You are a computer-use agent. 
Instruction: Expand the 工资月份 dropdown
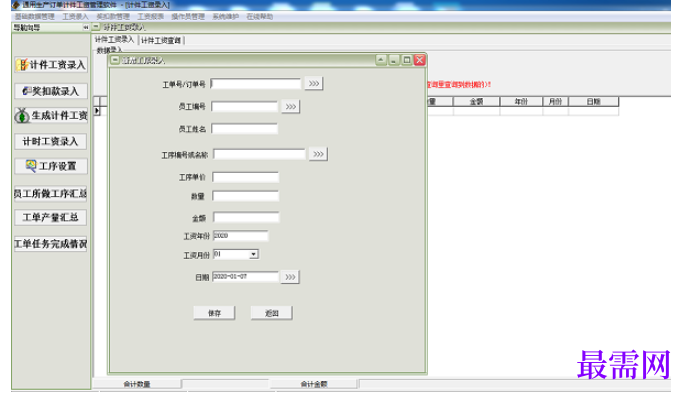(x=254, y=254)
